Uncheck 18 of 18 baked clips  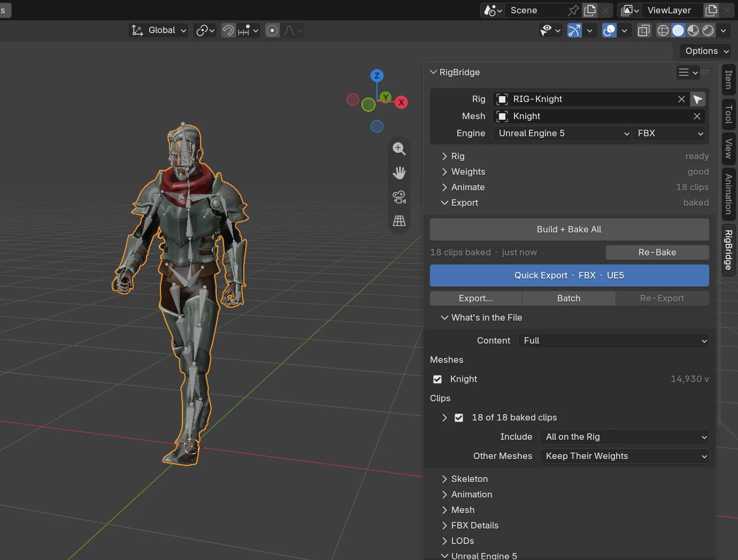pyautogui.click(x=459, y=418)
